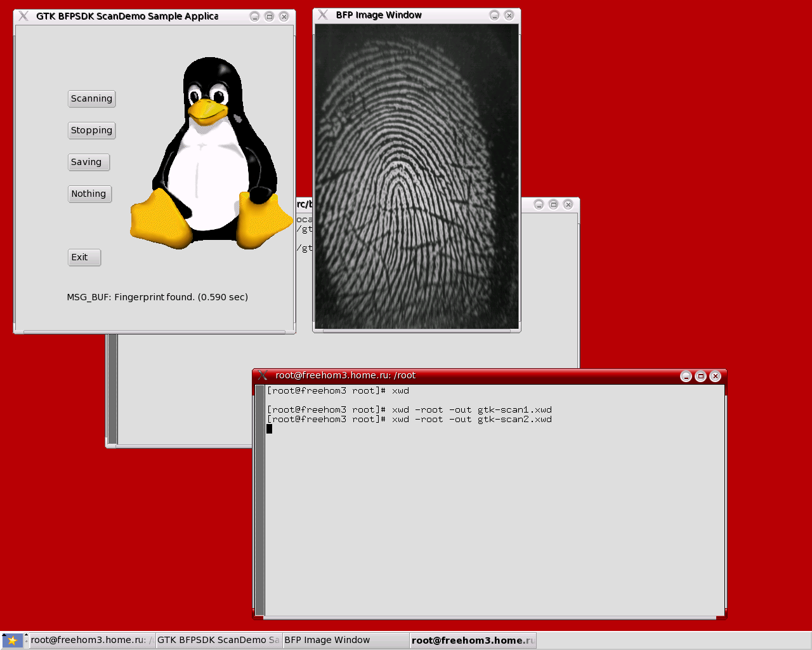Click the Saving button

pos(88,162)
